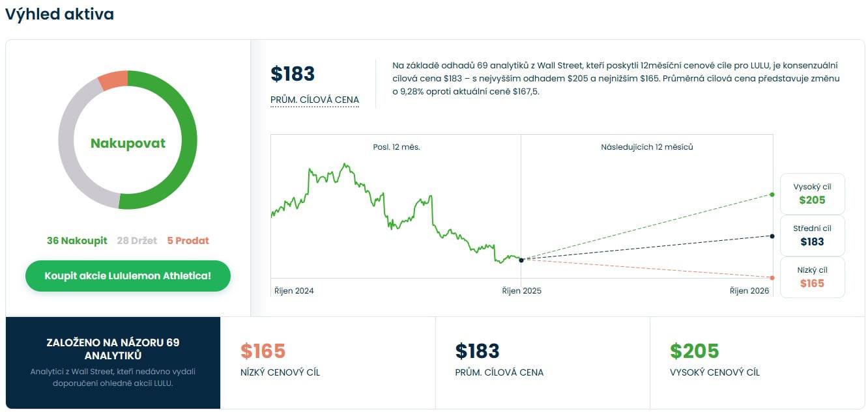Click the 36 Nakoupit legend label

click(77, 241)
